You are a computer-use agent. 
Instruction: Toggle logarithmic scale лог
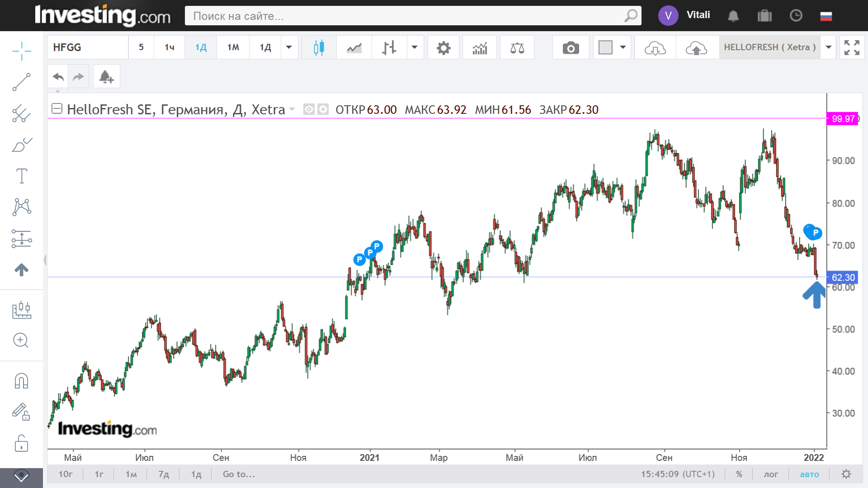click(x=771, y=474)
